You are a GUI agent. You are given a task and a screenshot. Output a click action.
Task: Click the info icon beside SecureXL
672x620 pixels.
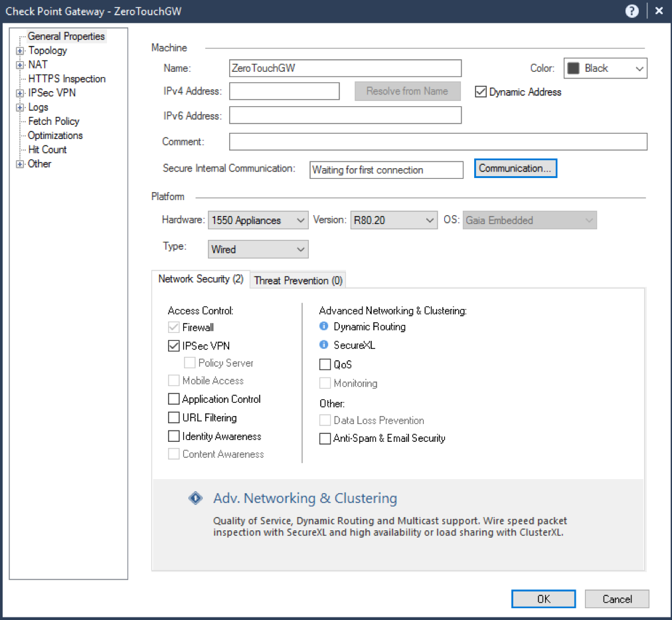pos(323,345)
